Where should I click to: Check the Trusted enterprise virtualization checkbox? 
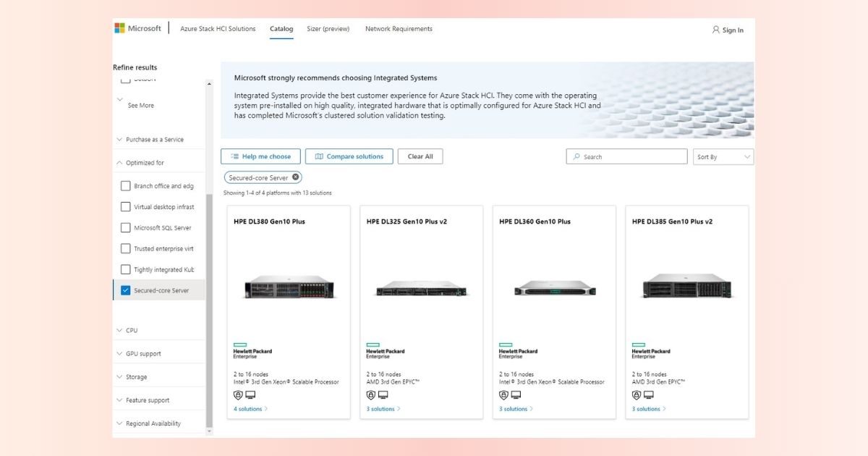click(126, 249)
